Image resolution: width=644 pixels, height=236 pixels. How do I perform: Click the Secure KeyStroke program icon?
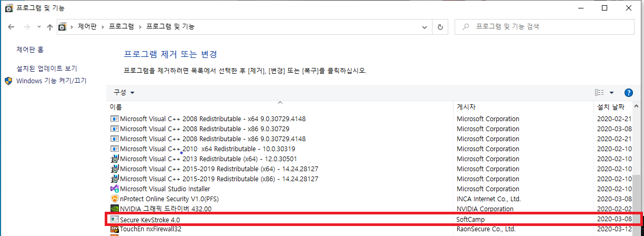coord(115,219)
